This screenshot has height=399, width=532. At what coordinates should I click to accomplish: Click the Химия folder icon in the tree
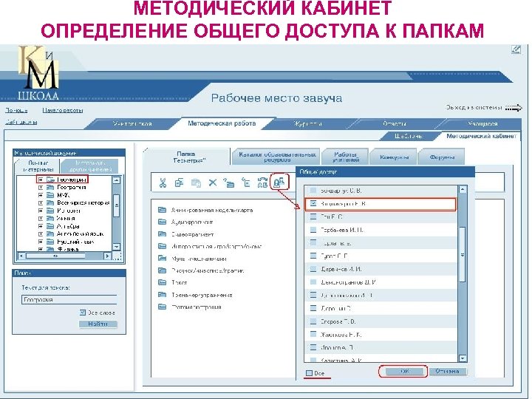point(50,219)
